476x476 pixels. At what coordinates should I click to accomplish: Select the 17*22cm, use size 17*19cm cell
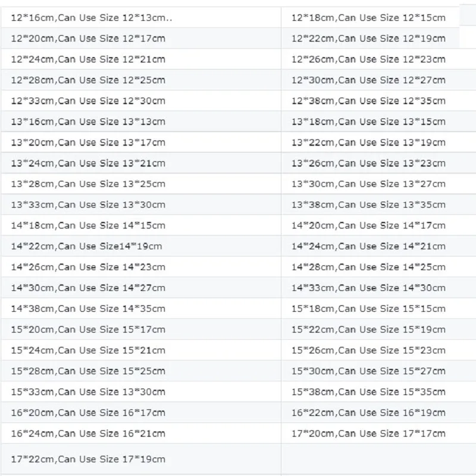click(x=88, y=459)
